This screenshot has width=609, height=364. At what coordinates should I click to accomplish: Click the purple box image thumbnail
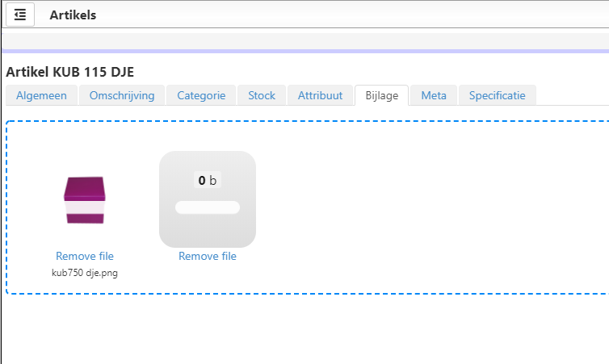[84, 199]
